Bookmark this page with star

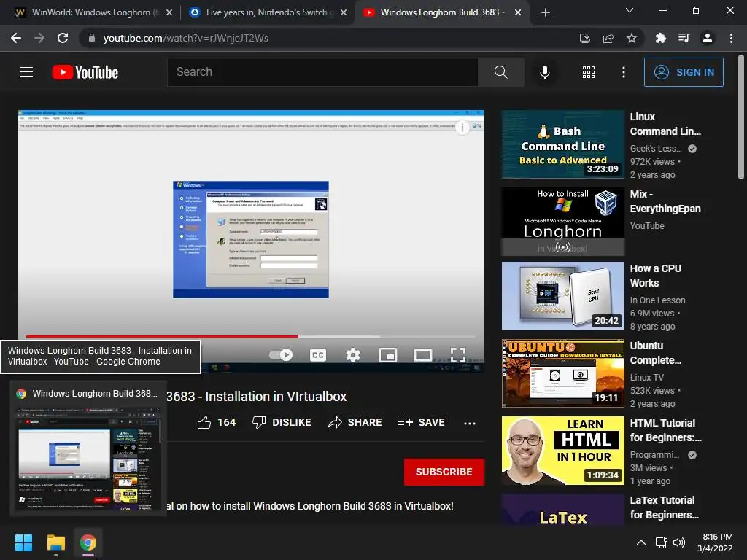(x=632, y=38)
